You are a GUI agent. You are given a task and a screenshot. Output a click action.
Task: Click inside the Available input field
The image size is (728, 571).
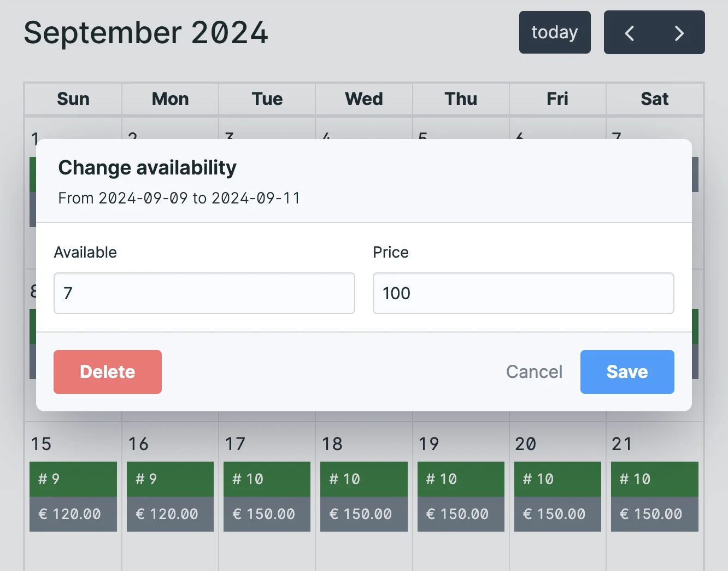[x=204, y=293]
